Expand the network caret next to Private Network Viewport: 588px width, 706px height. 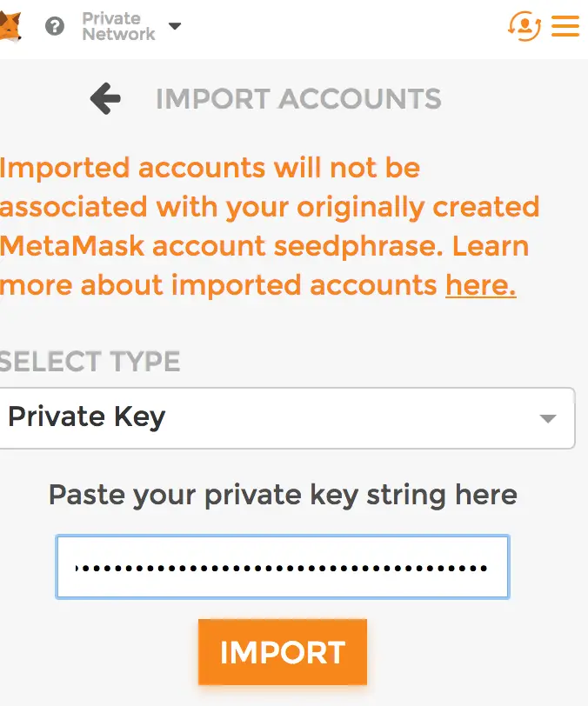point(175,26)
